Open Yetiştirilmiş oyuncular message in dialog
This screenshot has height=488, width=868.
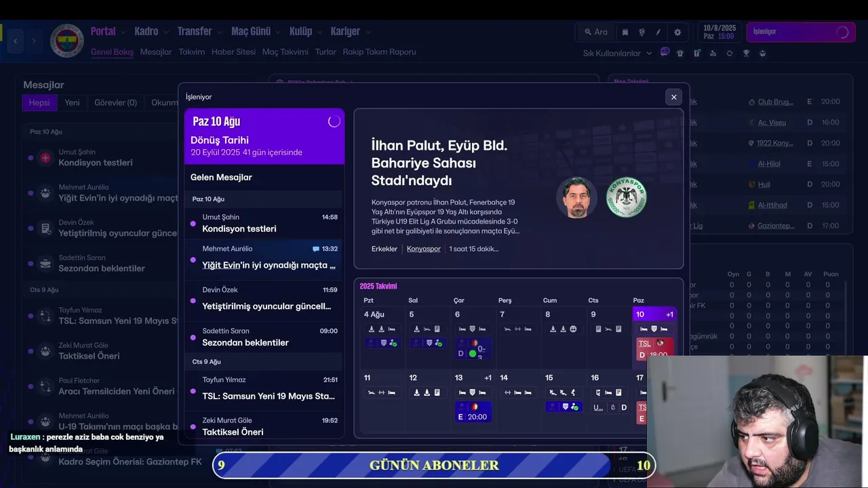(x=264, y=299)
